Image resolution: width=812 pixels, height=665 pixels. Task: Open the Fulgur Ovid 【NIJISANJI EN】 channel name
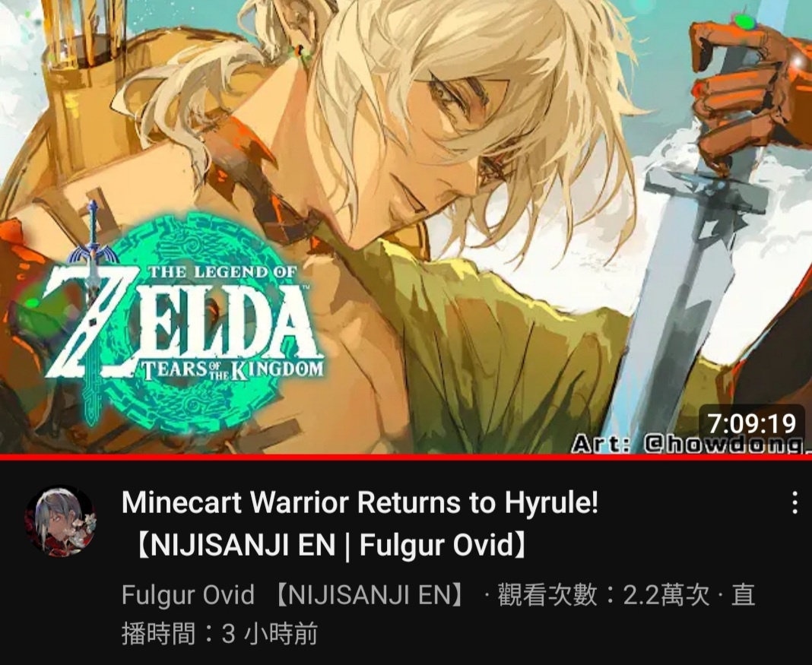(x=293, y=595)
